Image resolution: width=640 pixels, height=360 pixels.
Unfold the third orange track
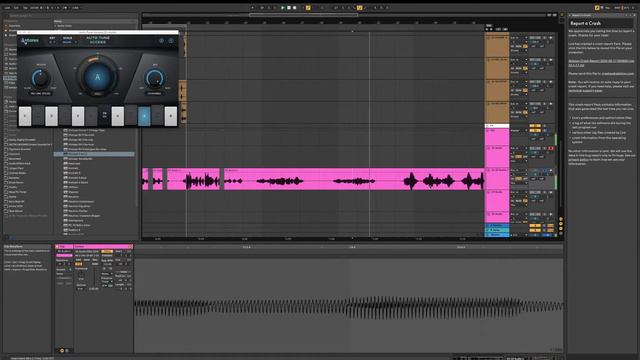(x=489, y=82)
